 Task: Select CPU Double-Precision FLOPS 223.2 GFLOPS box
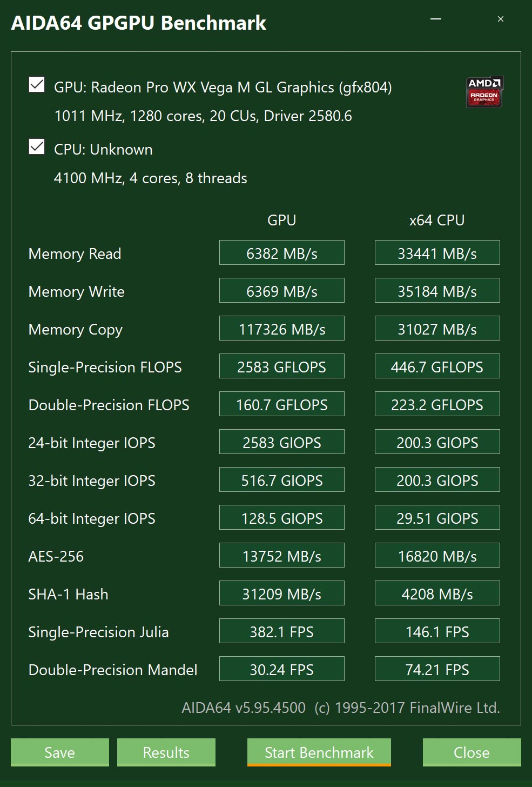coord(437,404)
